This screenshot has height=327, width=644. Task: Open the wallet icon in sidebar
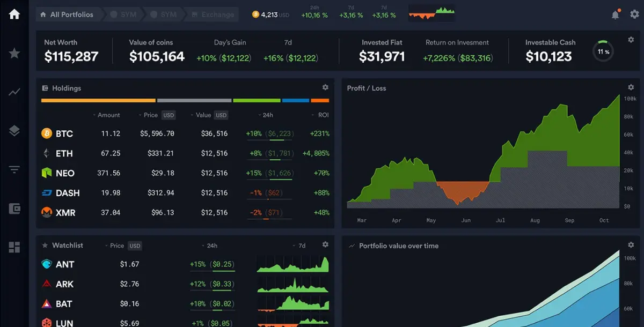coord(14,209)
